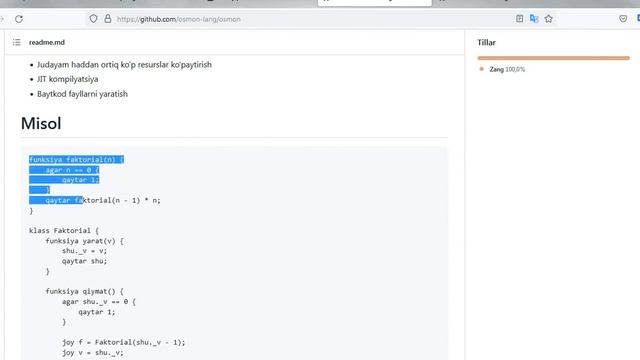
Task: Click the bullet 'JIT kompilyatsiya'
Action: 67,79
